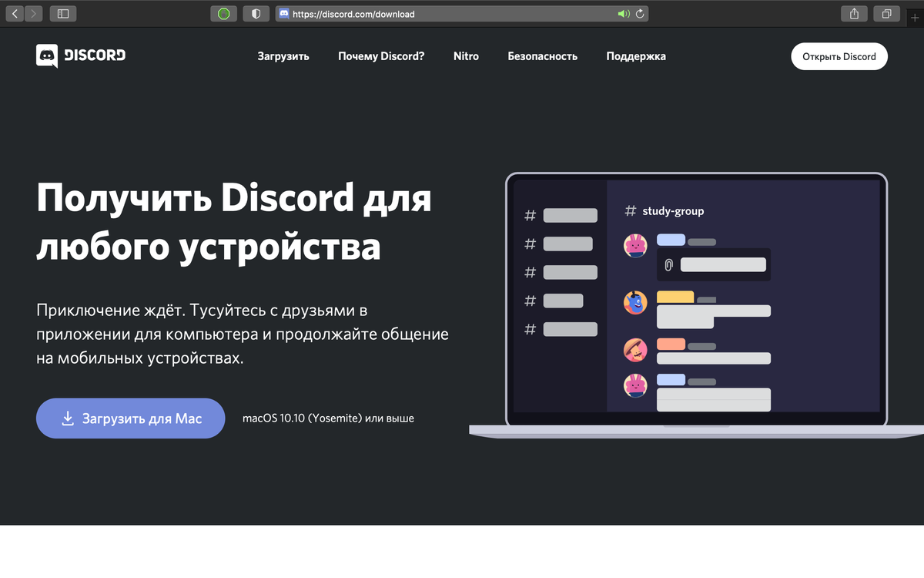Open the share sheet icon

tap(854, 13)
